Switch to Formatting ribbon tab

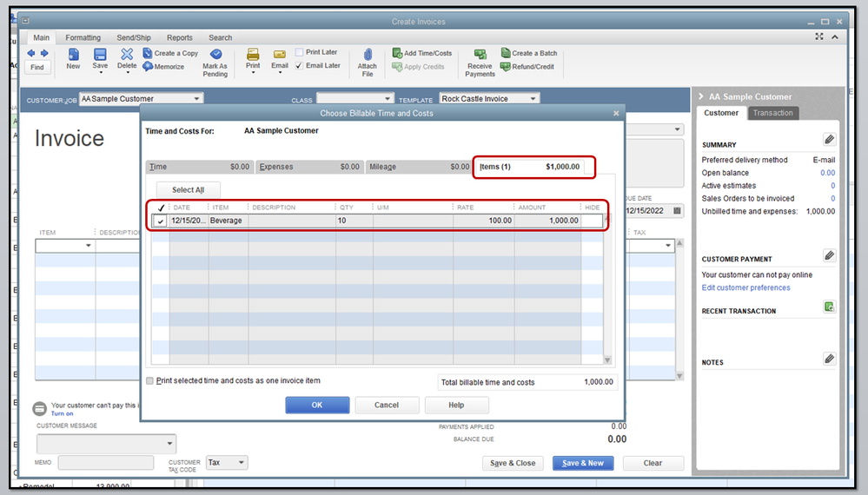click(83, 37)
